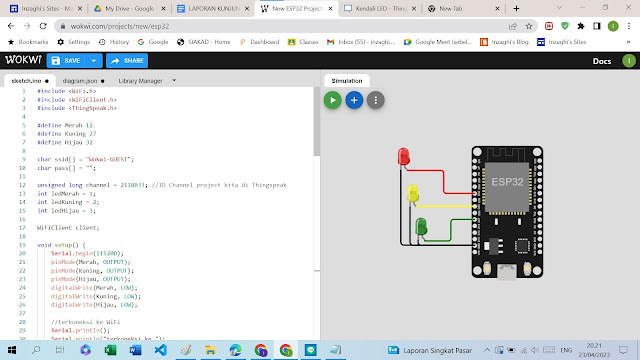This screenshot has height=360, width=640.
Task: Open the History bookmark
Action: (x=114, y=42)
